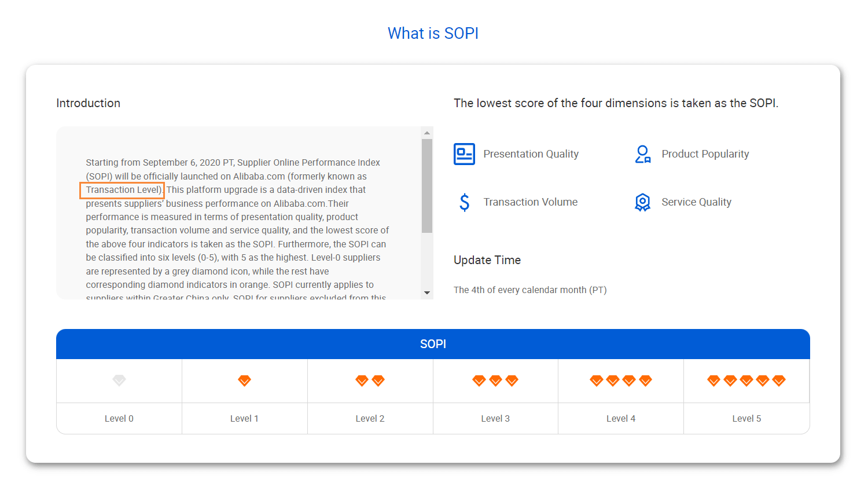The width and height of the screenshot is (868, 479).
Task: Click the introduction scrollbar thumb
Action: tap(427, 185)
